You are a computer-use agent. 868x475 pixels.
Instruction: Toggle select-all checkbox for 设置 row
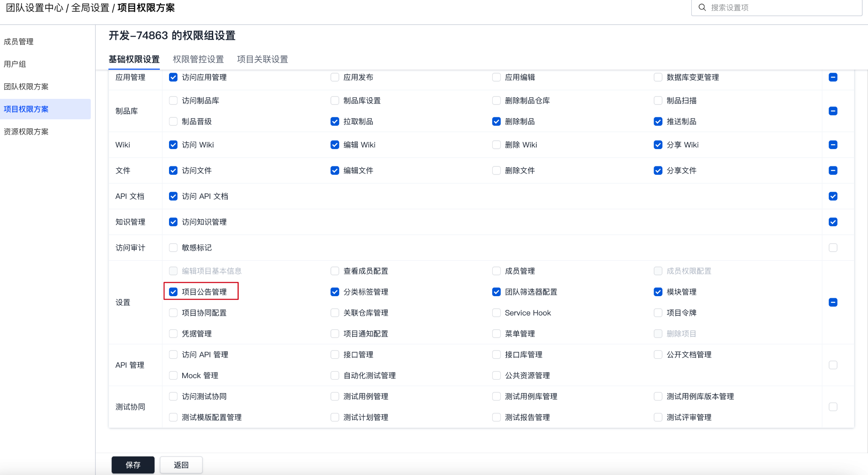tap(833, 302)
